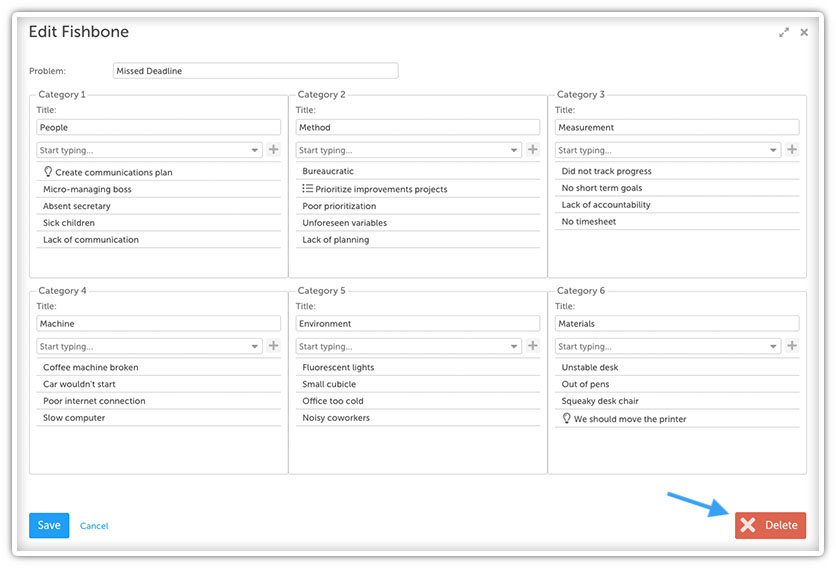Click the Cancel link

click(x=94, y=526)
